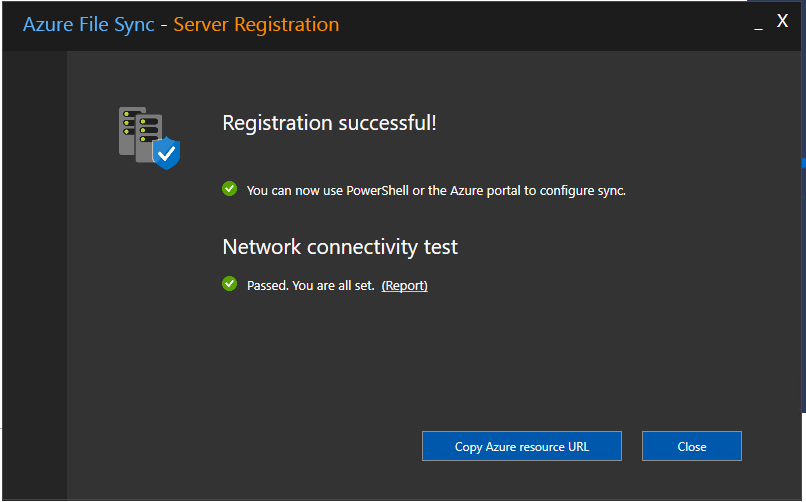This screenshot has width=806, height=502.
Task: Click green checkmark beside Passed status
Action: point(229,284)
